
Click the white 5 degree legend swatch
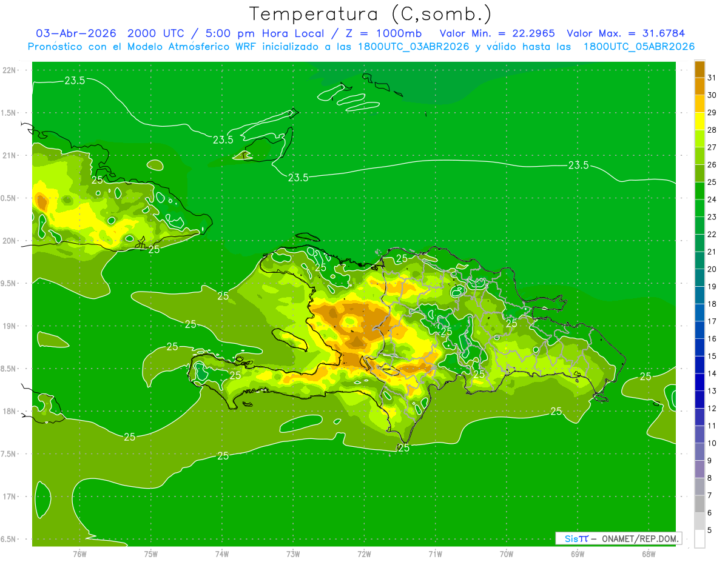[699, 538]
